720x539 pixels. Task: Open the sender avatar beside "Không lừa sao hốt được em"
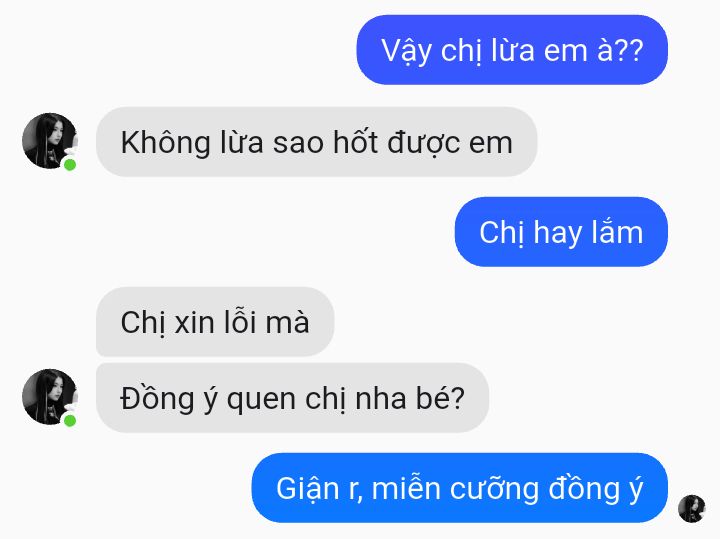pos(50,141)
